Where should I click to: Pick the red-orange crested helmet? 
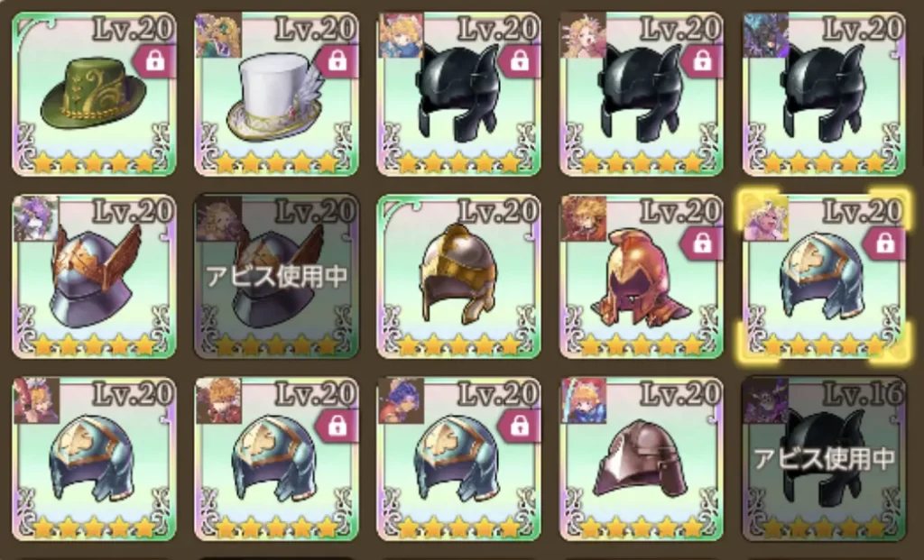click(642, 277)
